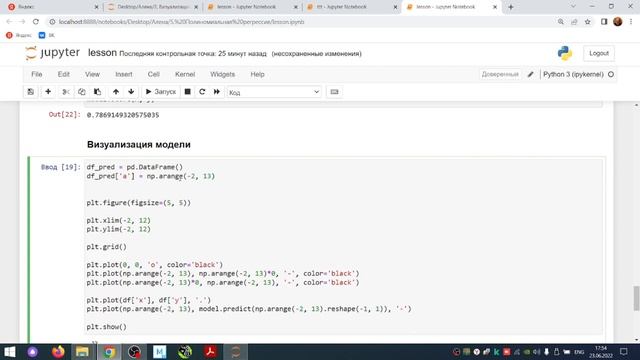Insert a cell below with the plus icon

coord(48,92)
